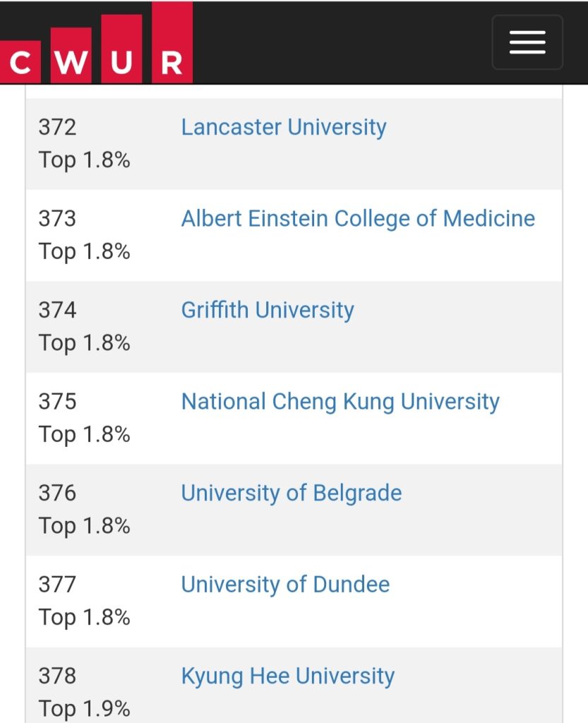This screenshot has width=588, height=723.
Task: Click the tall R bar of the logo
Action: (x=172, y=42)
